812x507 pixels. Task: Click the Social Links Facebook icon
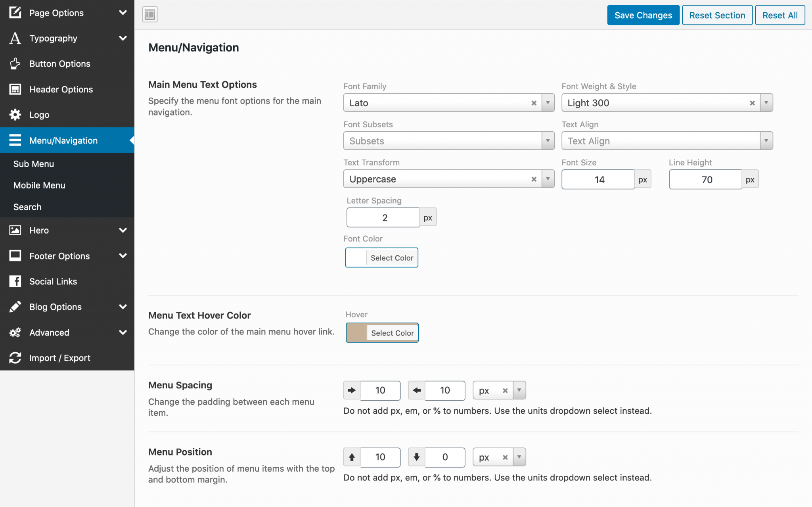(x=15, y=281)
